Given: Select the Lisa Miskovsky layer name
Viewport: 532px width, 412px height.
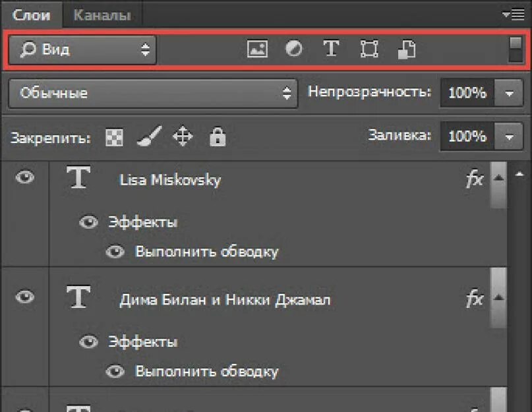Looking at the screenshot, I should [170, 180].
